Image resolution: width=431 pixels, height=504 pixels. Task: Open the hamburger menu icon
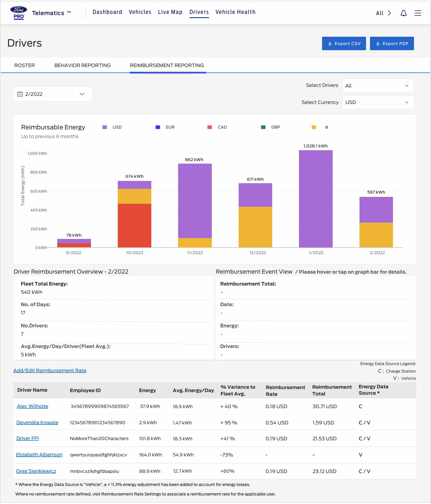pyautogui.click(x=418, y=13)
